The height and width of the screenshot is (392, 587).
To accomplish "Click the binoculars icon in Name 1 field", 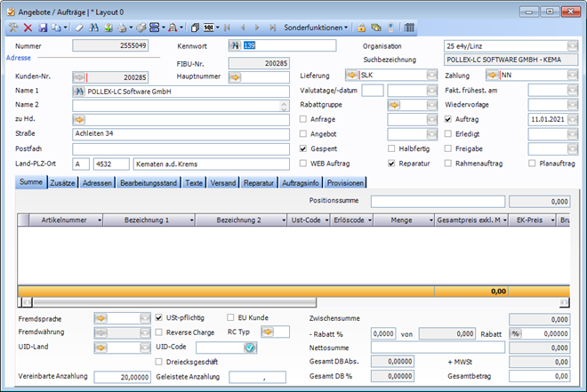I will (x=79, y=92).
